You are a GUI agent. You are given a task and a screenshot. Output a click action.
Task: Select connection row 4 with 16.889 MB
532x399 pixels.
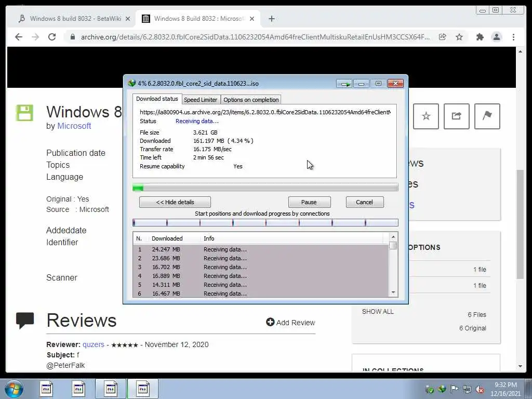261,276
